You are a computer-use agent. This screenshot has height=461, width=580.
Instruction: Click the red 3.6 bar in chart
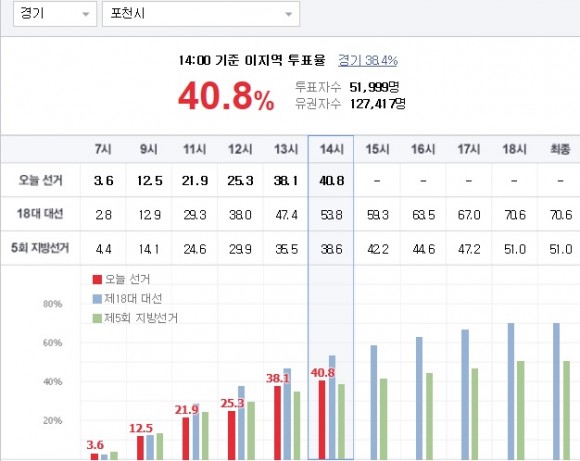[94, 457]
